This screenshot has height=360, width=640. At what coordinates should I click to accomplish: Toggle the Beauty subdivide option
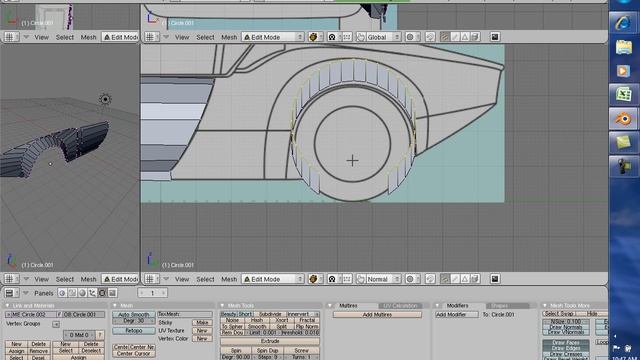point(229,314)
